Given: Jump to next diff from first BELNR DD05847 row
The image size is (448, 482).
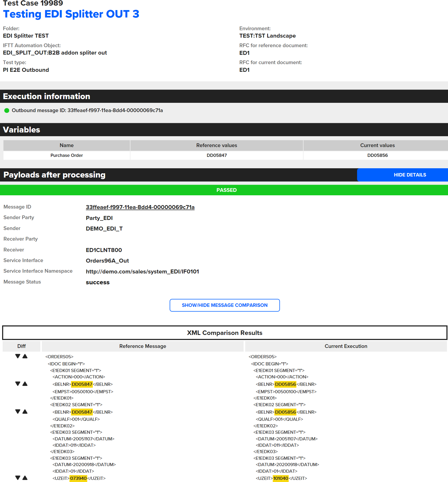Looking at the screenshot, I should click(x=18, y=384).
